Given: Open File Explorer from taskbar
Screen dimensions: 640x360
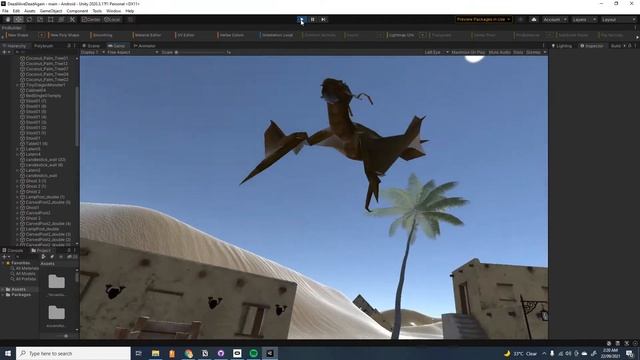Looking at the screenshot, I should 156,353.
